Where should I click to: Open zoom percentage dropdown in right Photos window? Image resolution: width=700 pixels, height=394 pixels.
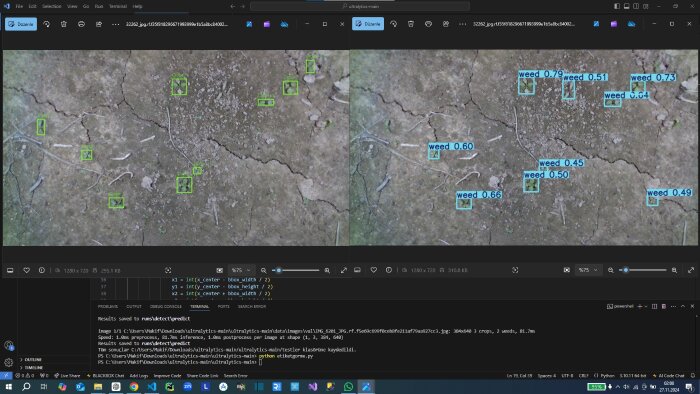[588, 270]
